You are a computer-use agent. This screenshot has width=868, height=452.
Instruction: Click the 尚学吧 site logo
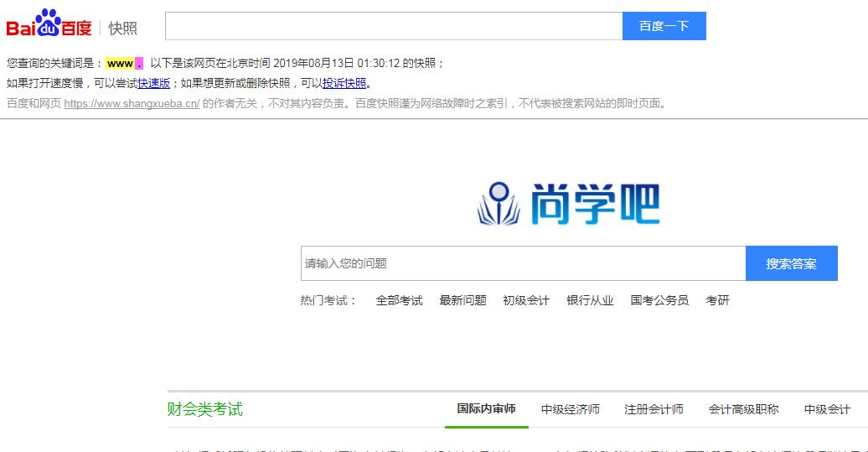tap(569, 204)
